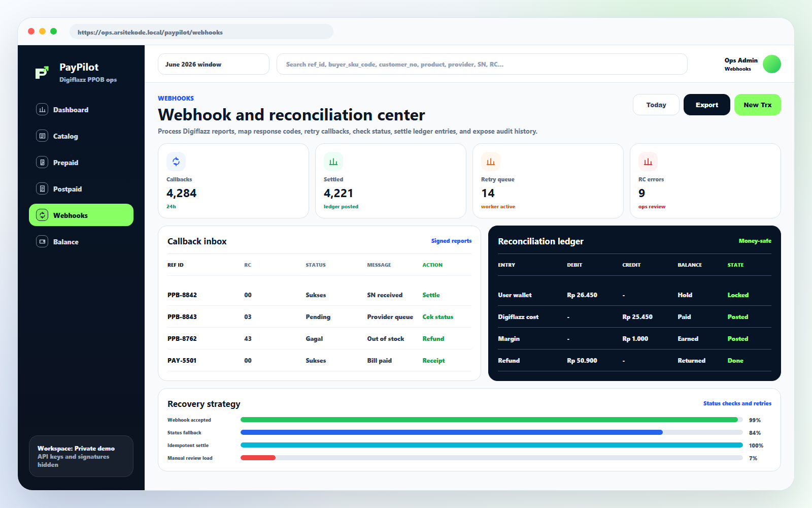
Task: Click the Out of stock message
Action: [386, 338]
